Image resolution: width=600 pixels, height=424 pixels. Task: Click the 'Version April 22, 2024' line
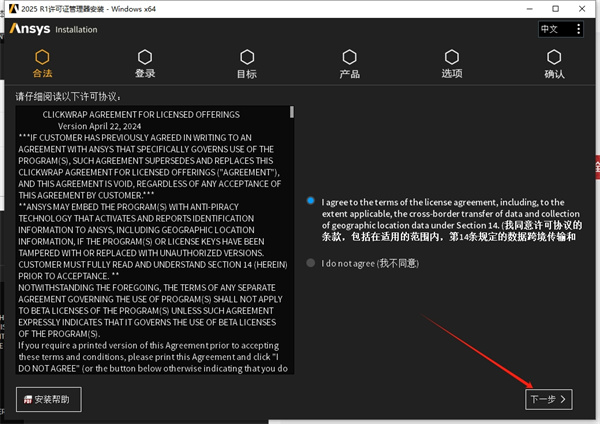click(99, 126)
